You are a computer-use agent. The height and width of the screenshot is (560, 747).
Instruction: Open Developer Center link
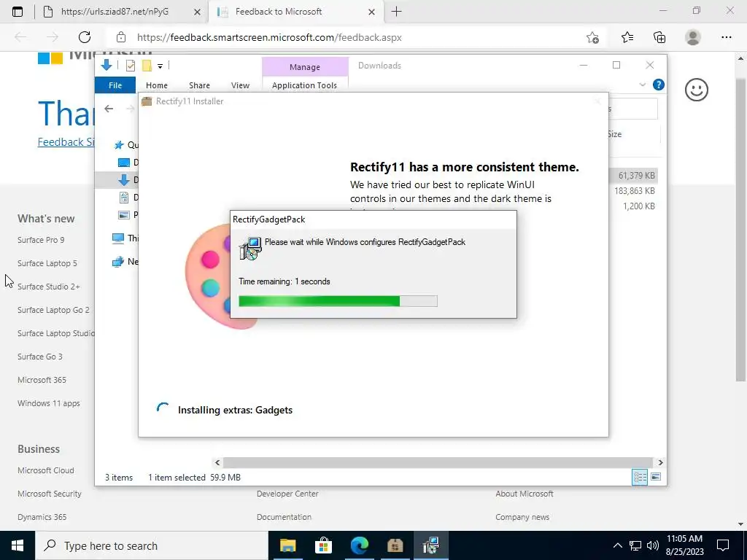(x=287, y=494)
